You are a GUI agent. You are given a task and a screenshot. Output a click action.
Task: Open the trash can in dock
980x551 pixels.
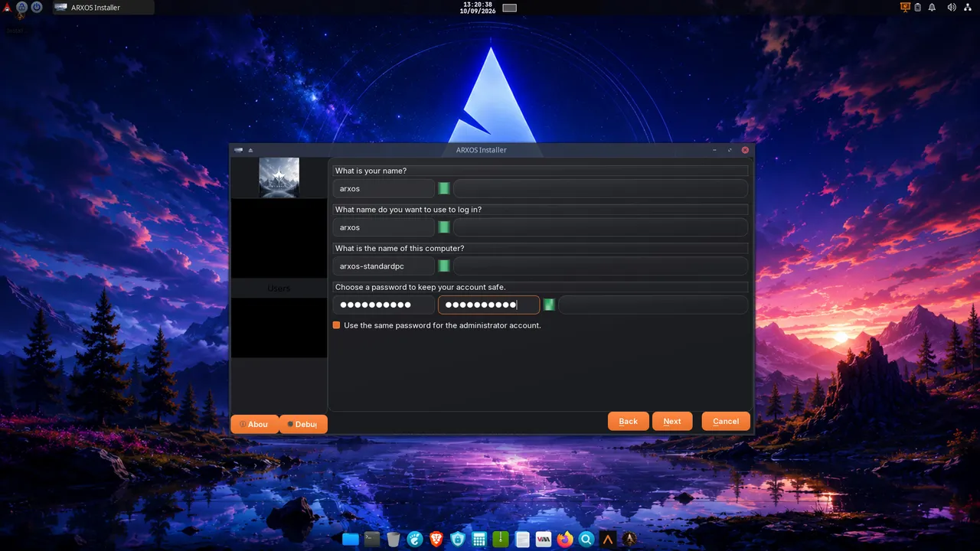394,540
